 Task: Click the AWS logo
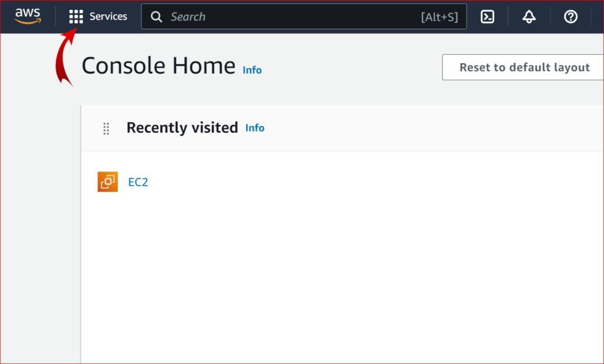coord(28,16)
